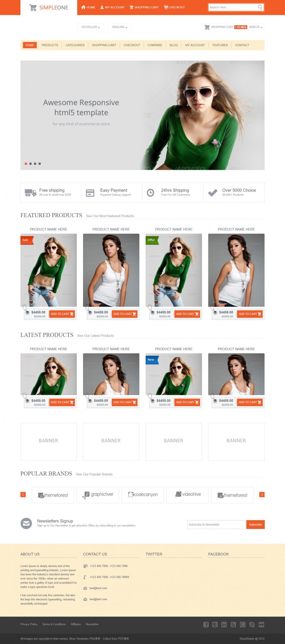Select the first slider pagination dot

coord(26,164)
